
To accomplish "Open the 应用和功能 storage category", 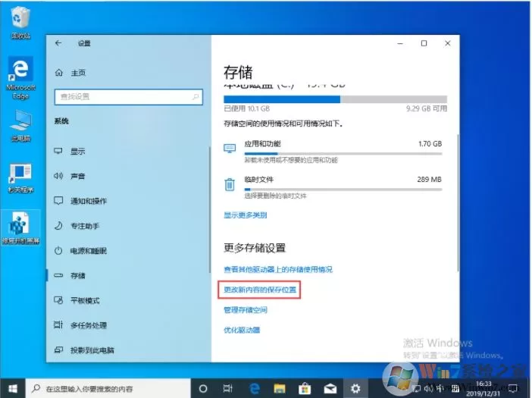I will click(333, 152).
